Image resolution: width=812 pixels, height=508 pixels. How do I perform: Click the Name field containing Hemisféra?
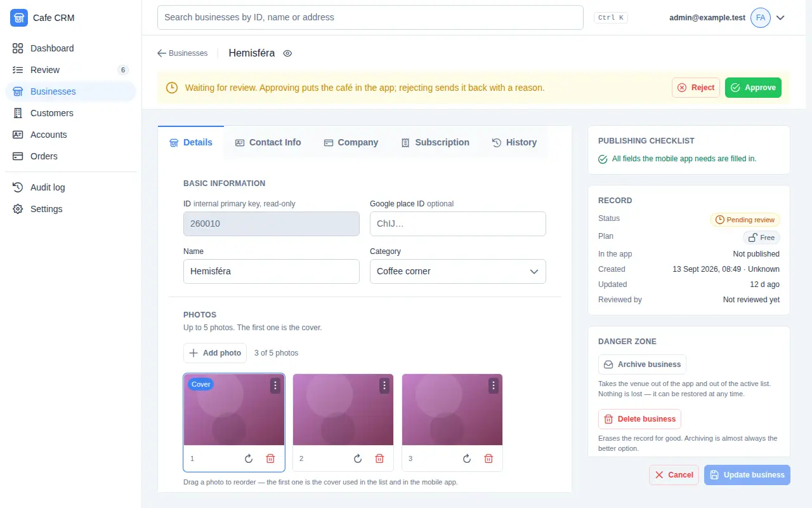pyautogui.click(x=272, y=271)
